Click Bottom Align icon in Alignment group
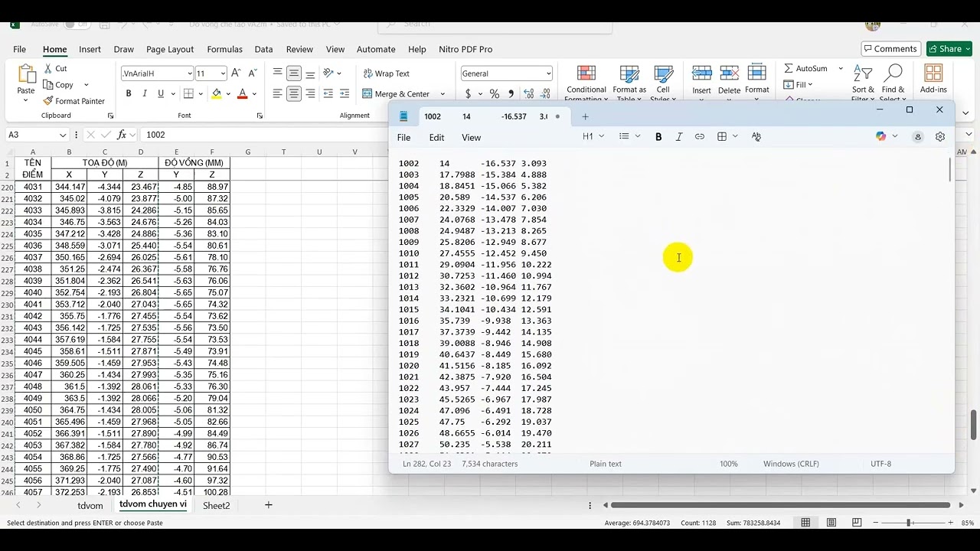Image resolution: width=980 pixels, height=551 pixels. point(310,73)
